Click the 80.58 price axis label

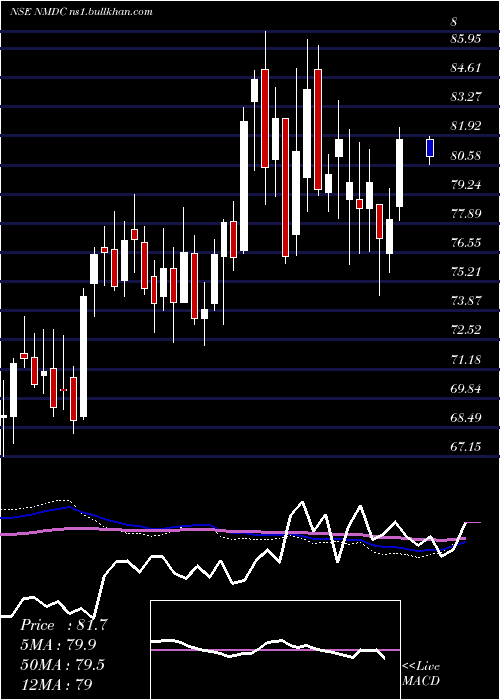point(466,156)
